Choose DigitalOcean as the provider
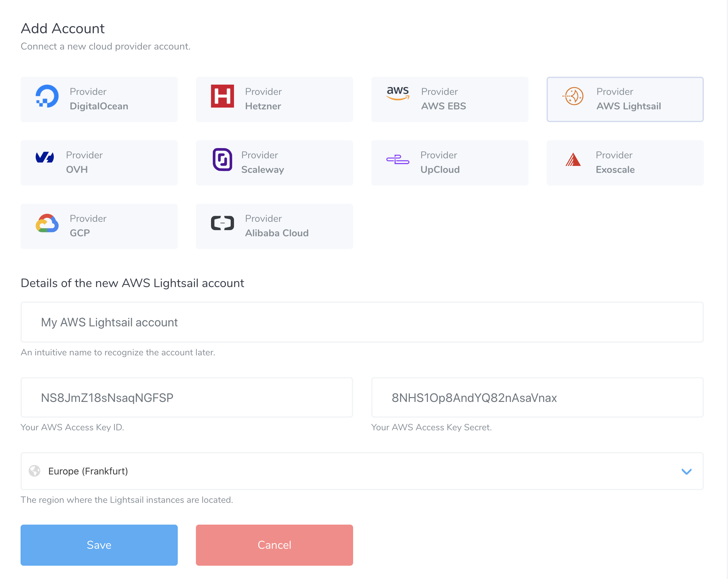The image size is (728, 579). pyautogui.click(x=99, y=100)
